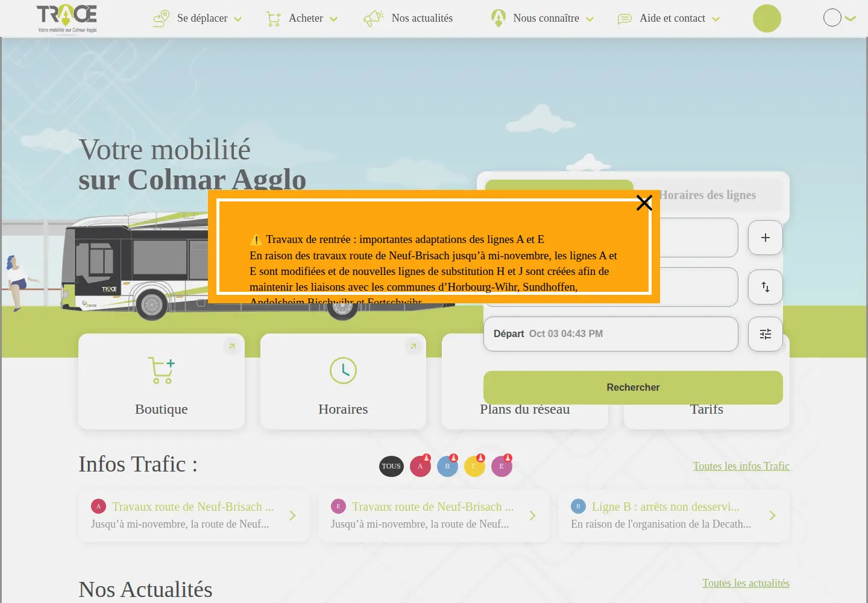Filter traffic infos by yellow line C
The width and height of the screenshot is (868, 603).
point(474,466)
